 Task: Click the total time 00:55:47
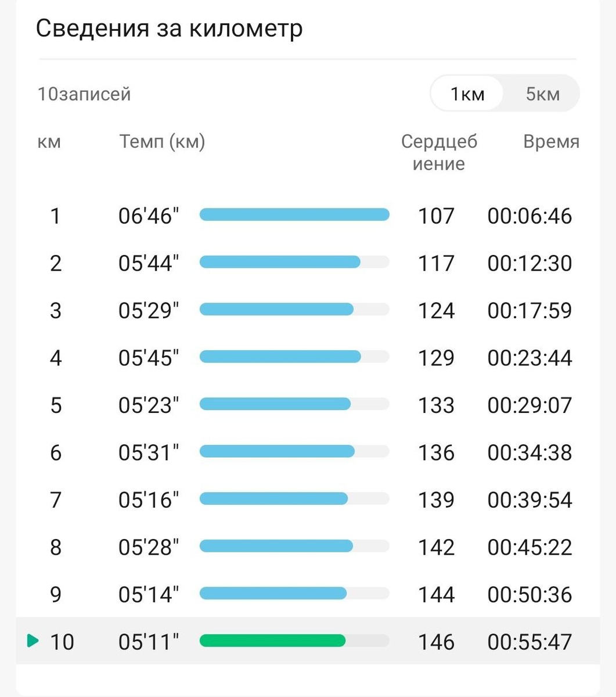click(x=529, y=642)
